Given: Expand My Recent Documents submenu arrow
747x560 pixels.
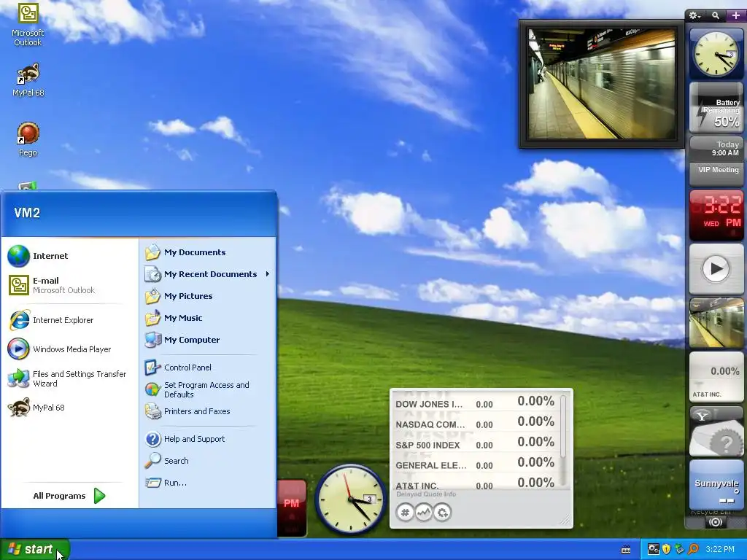Looking at the screenshot, I should pos(268,274).
